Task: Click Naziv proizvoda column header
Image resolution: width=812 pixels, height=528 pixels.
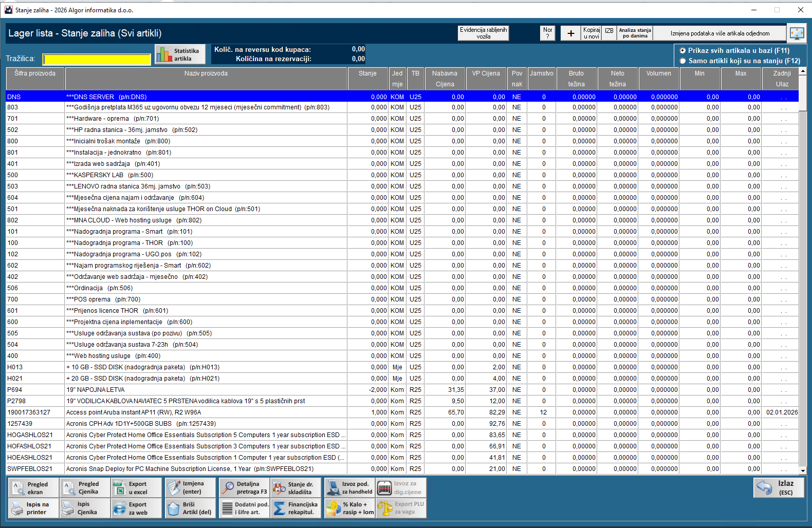Action: pos(206,79)
